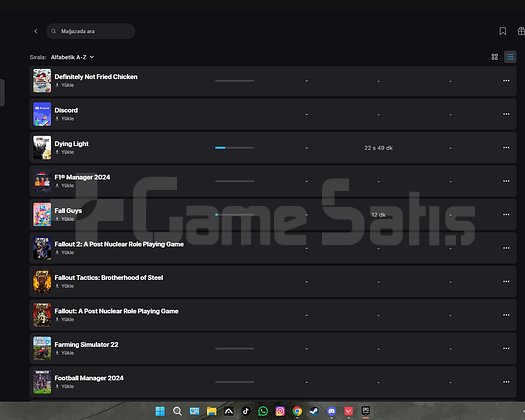Click the '22 s 49 dk' playtime value

click(x=378, y=148)
